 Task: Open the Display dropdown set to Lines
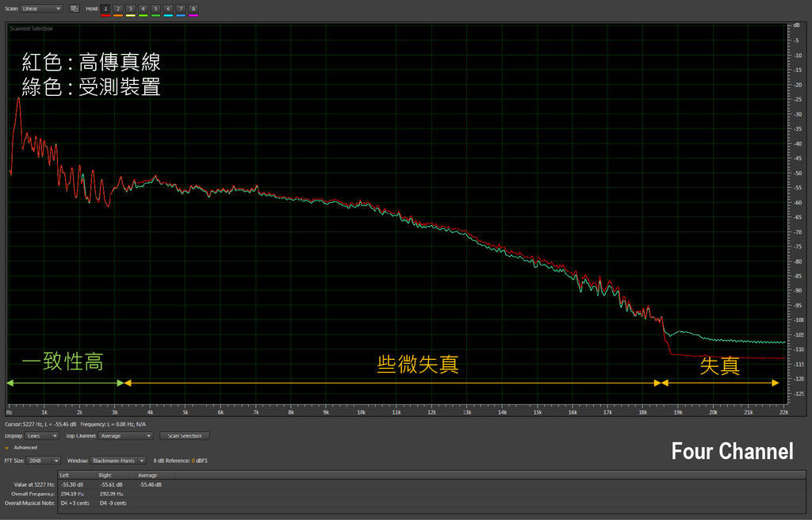tap(44, 436)
